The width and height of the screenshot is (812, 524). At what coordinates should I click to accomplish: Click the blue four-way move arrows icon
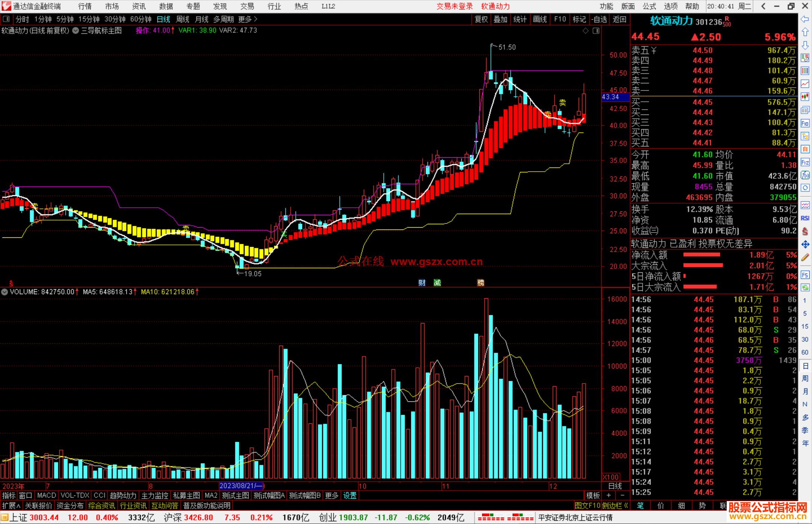tap(805, 245)
